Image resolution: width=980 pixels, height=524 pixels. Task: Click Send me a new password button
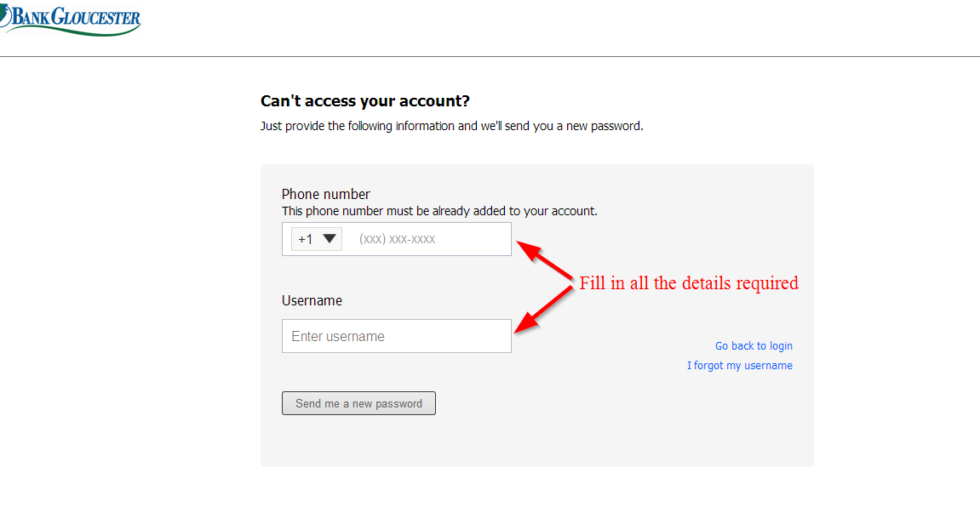point(358,403)
